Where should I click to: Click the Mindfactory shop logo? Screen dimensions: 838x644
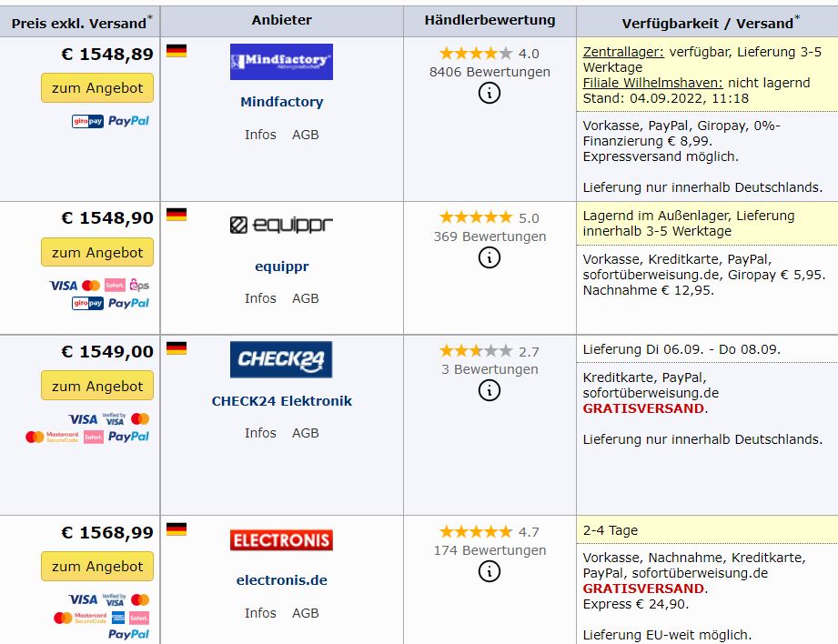click(281, 62)
